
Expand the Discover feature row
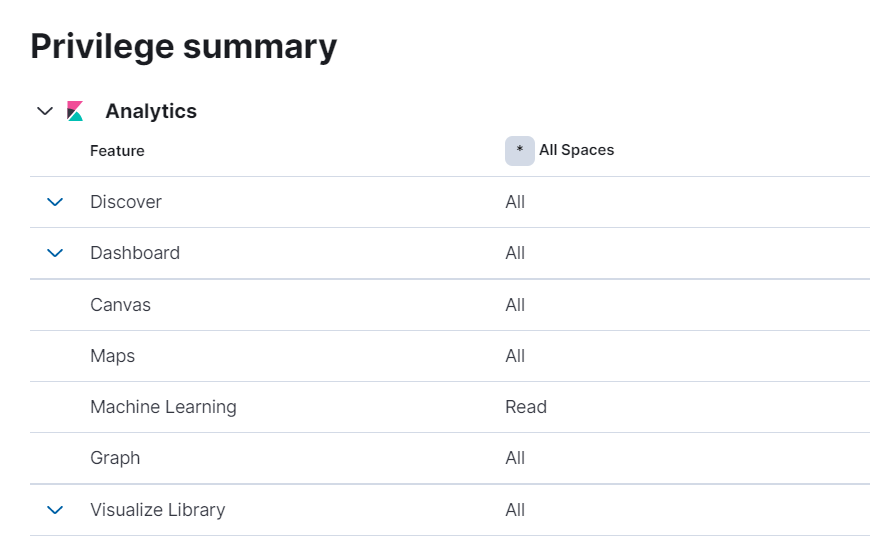click(55, 202)
